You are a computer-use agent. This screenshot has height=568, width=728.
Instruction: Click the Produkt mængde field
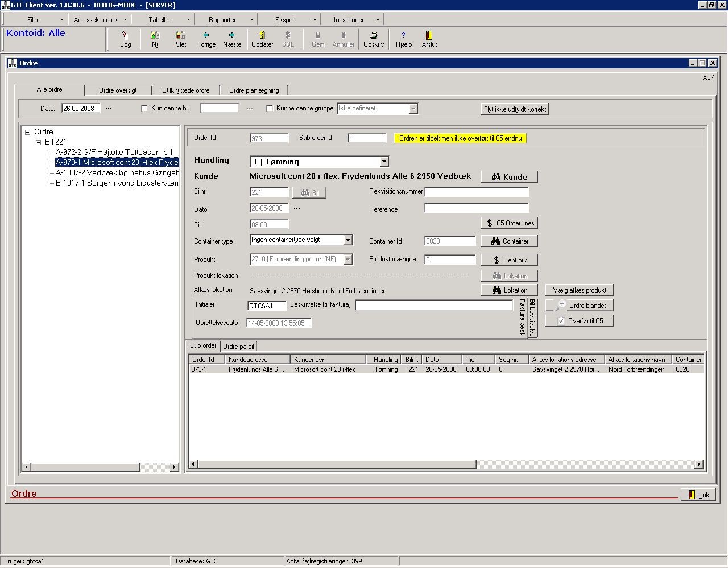point(450,260)
